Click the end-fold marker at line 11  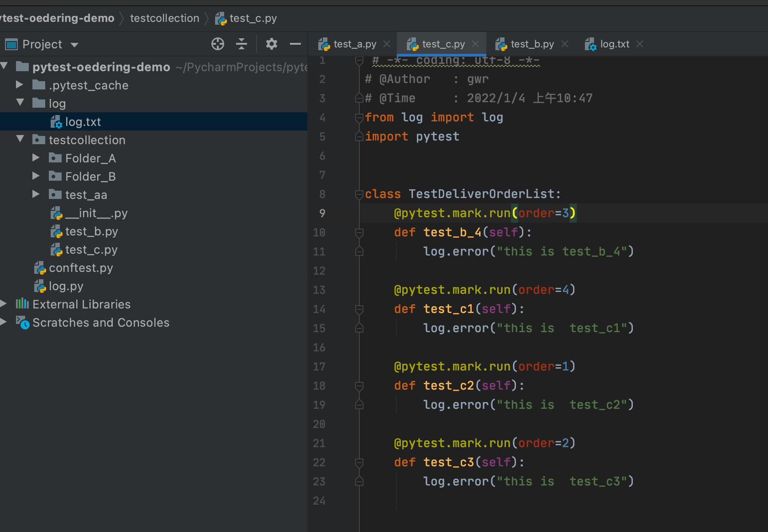coord(359,251)
